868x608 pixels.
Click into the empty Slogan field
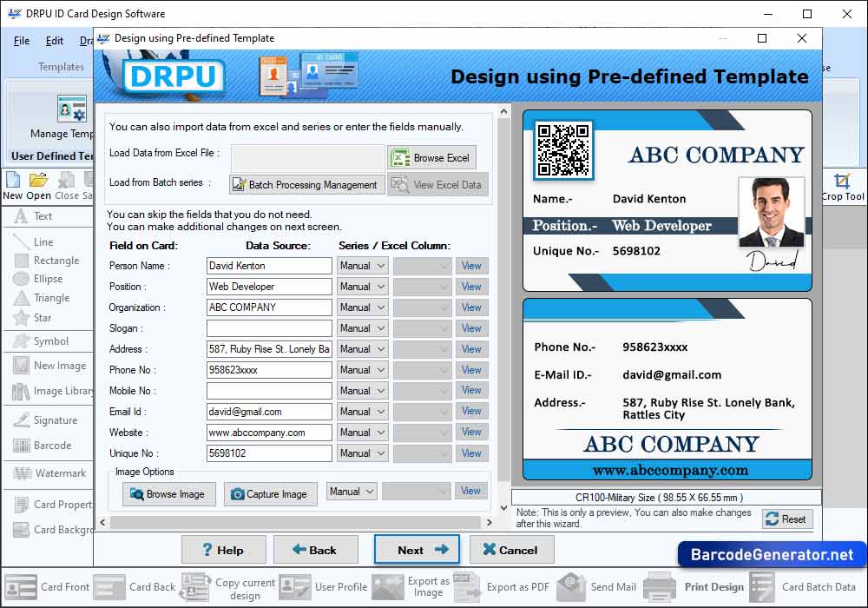(x=269, y=328)
